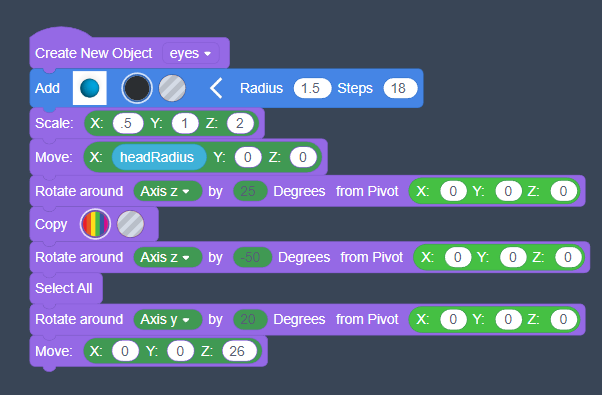Image resolution: width=602 pixels, height=395 pixels.
Task: Edit Scale Z value 2
Action: [240, 124]
